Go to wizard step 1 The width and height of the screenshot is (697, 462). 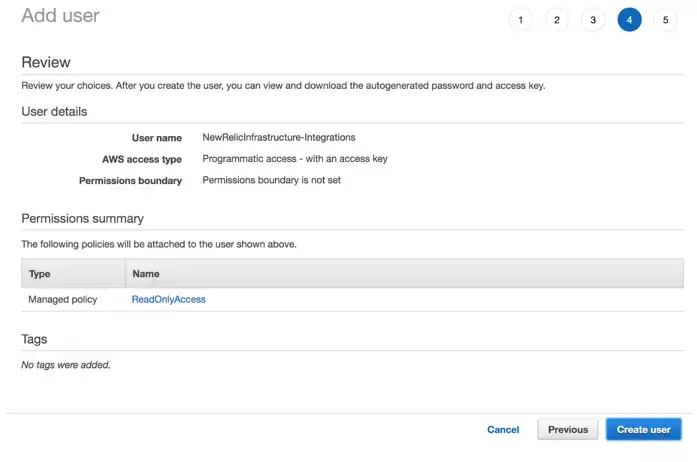(x=520, y=20)
